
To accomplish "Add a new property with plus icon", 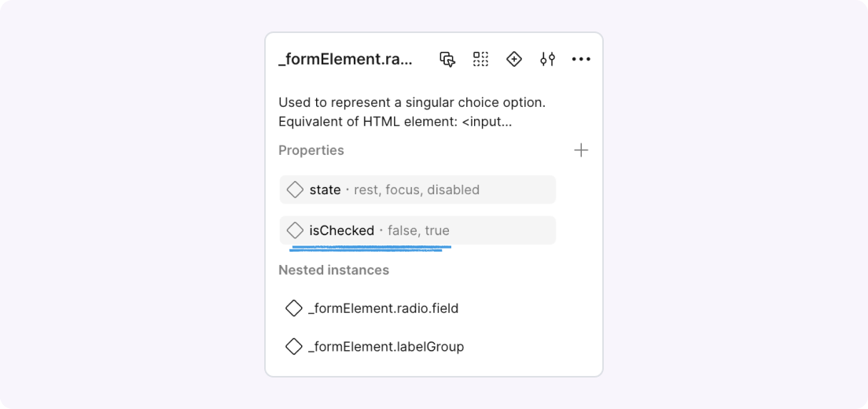I will click(x=581, y=150).
